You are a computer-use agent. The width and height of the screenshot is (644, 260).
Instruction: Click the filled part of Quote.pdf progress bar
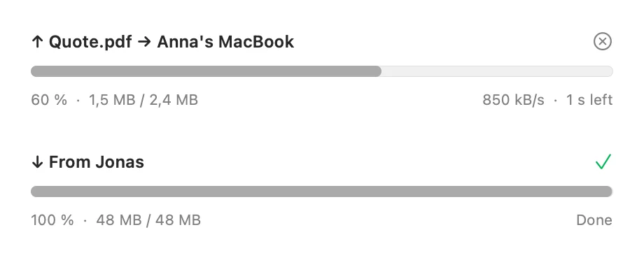[x=206, y=71]
